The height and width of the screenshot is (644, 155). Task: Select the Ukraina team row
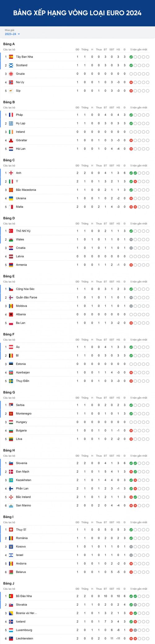point(77,198)
